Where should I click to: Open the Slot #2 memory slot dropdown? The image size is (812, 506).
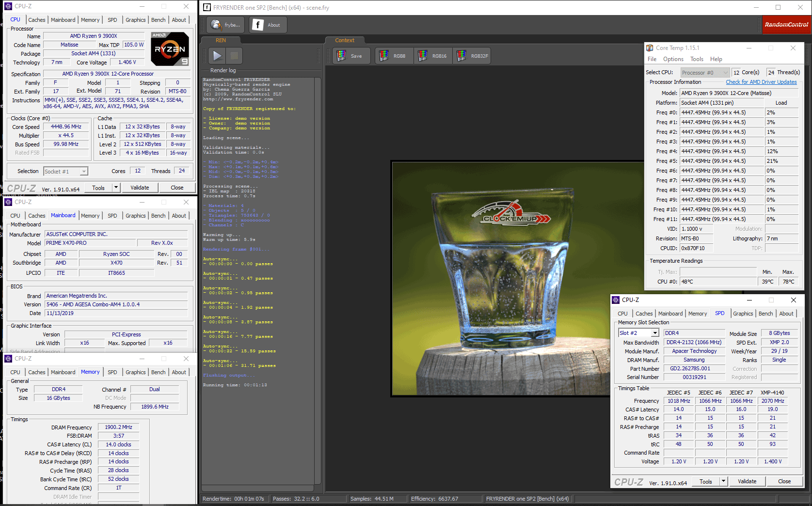click(x=655, y=333)
